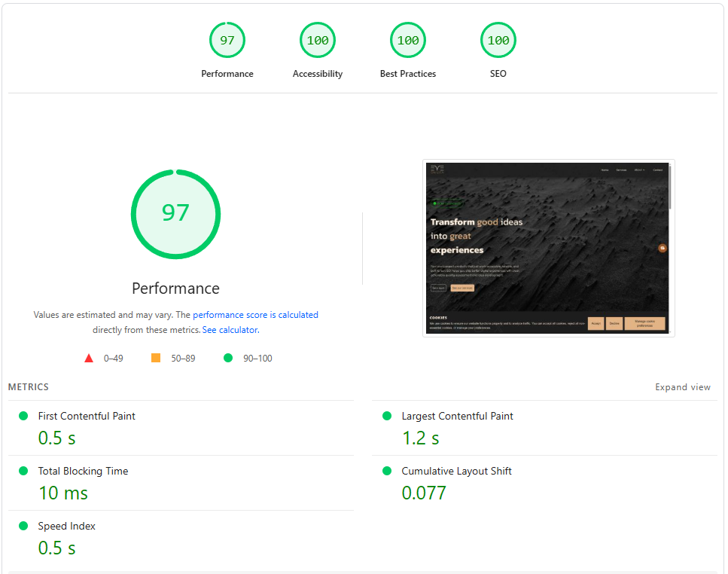The width and height of the screenshot is (728, 574).
Task: Click green dot beside First Contentful Paint
Action: click(23, 416)
